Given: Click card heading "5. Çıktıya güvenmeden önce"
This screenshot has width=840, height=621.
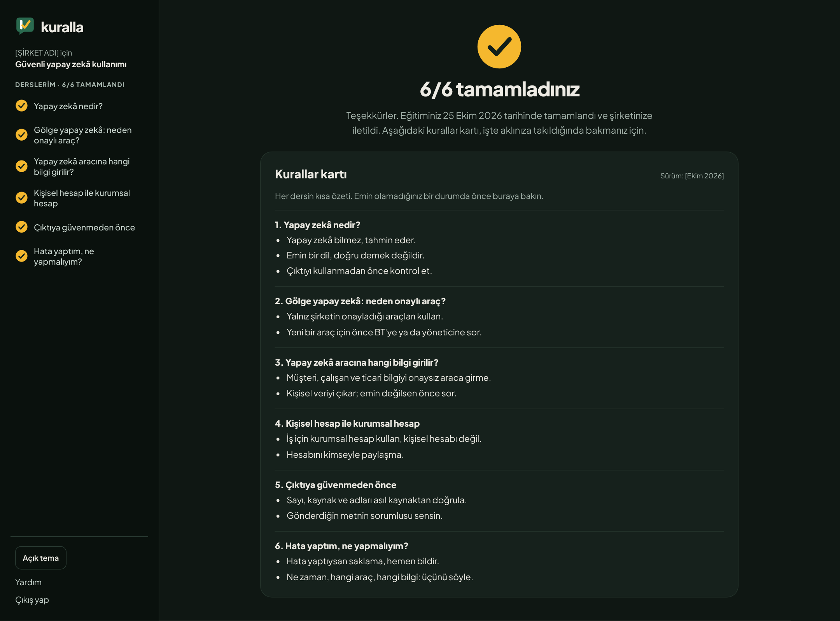Looking at the screenshot, I should pyautogui.click(x=336, y=485).
